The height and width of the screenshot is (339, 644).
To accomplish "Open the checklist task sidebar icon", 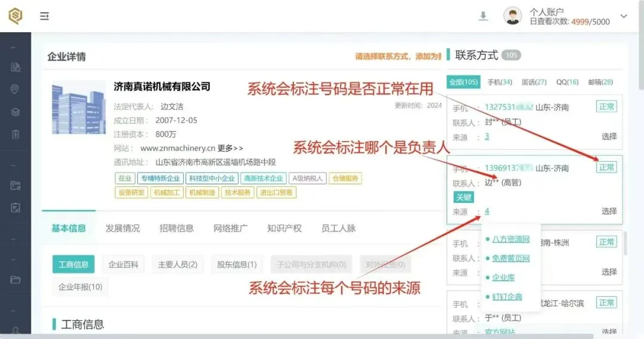I will 16,208.
